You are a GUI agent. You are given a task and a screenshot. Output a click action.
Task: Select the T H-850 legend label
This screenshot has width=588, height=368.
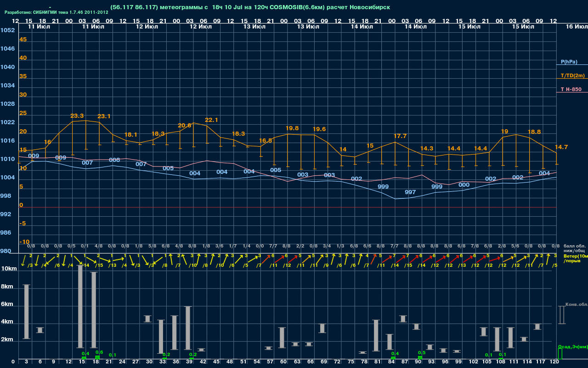pos(570,89)
